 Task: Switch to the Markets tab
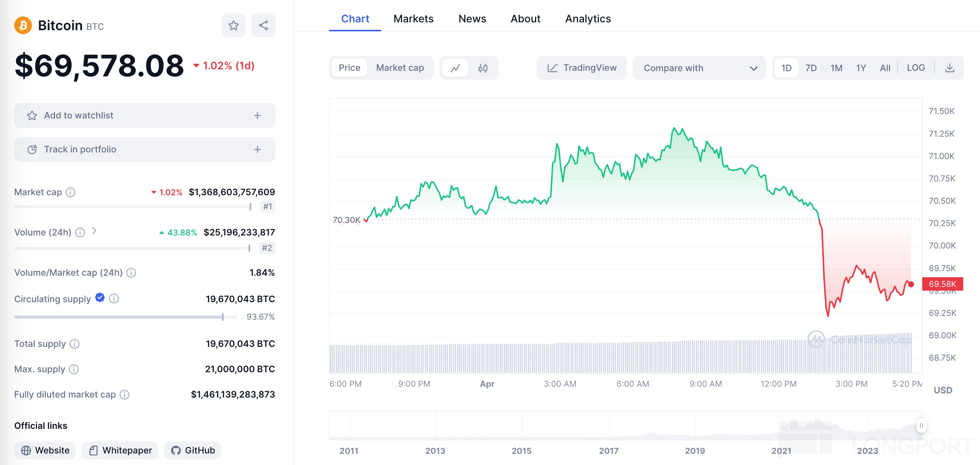point(413,19)
